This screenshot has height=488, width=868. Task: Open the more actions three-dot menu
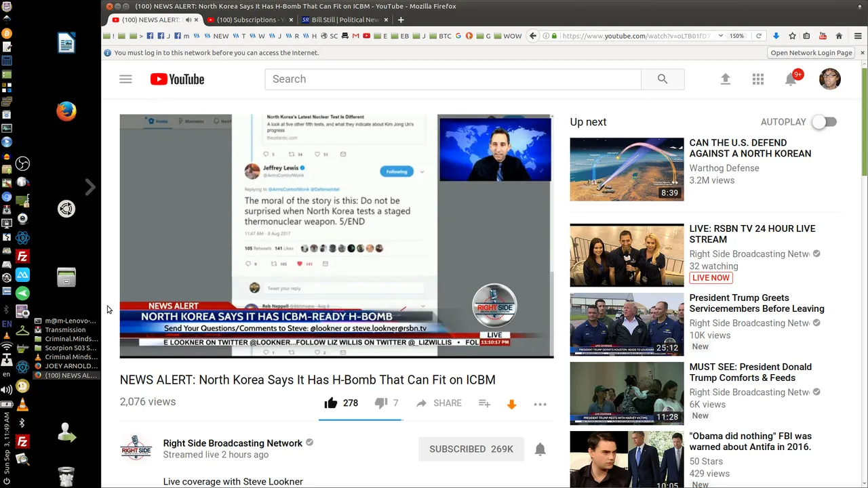(540, 404)
